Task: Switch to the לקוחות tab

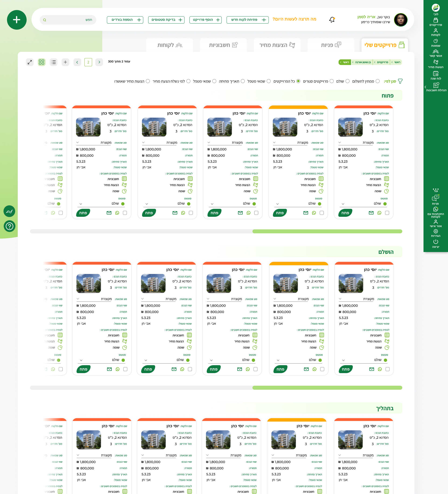Action: 169,45
